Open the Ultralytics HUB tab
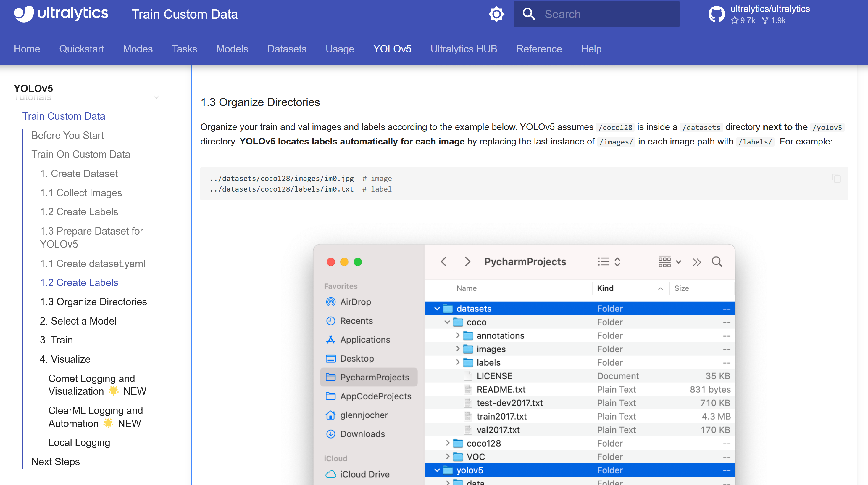868x485 pixels. click(464, 49)
